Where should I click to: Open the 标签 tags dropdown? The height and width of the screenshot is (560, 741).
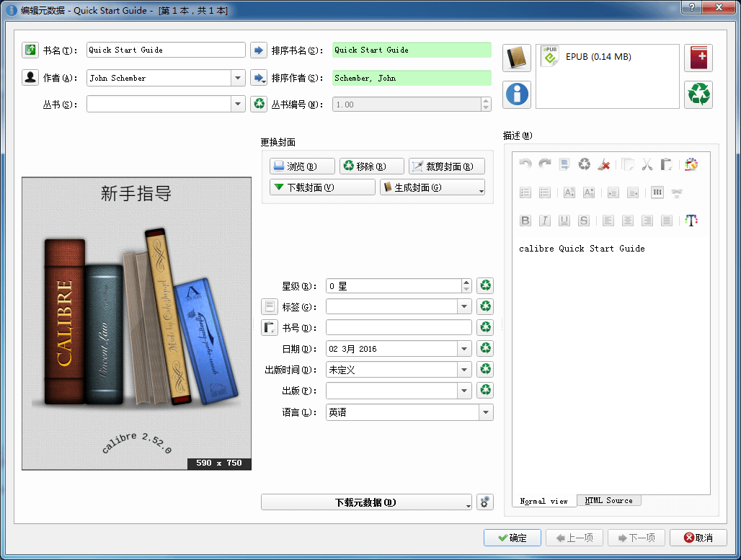point(464,306)
